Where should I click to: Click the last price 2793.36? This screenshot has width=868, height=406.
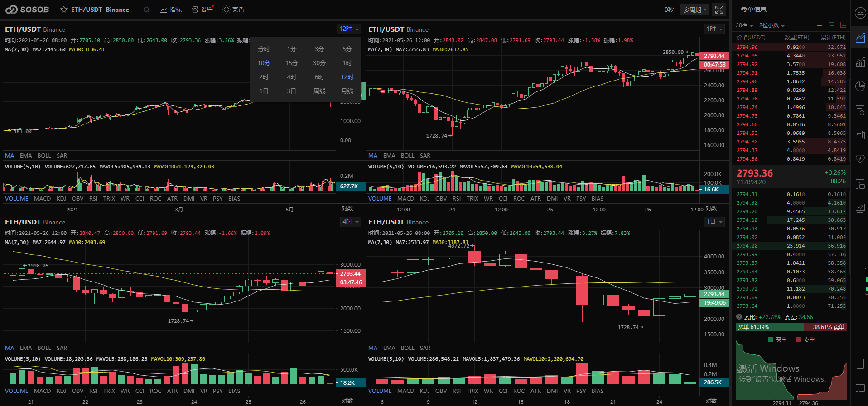755,173
